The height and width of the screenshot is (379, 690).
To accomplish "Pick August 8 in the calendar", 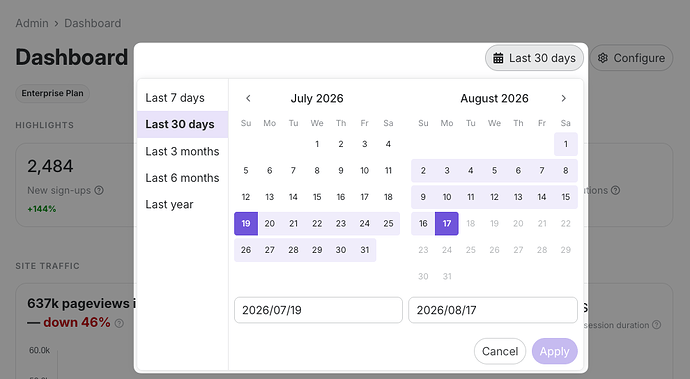I will 565,170.
